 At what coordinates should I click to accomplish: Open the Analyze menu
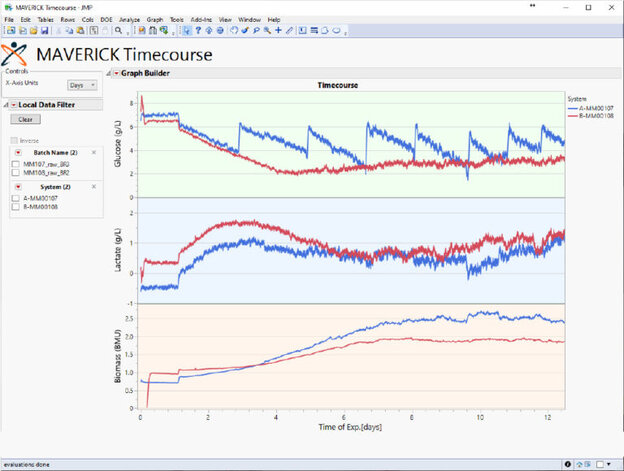coord(130,19)
